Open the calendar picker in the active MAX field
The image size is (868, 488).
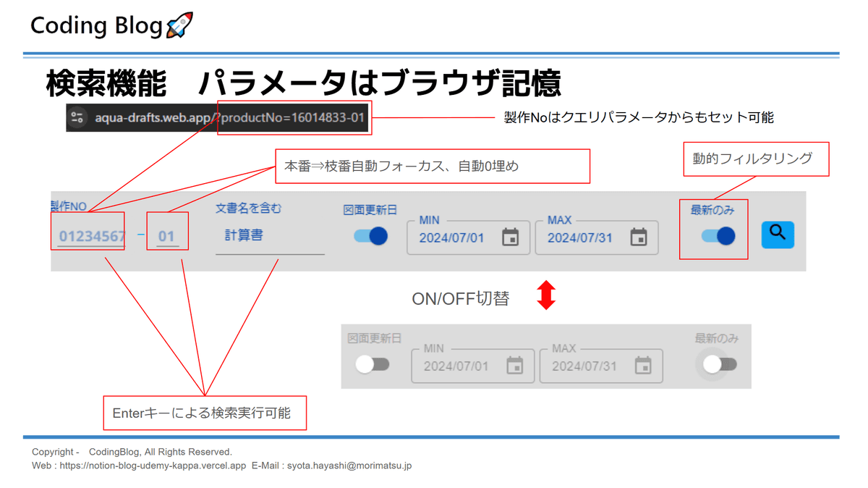[x=639, y=237]
